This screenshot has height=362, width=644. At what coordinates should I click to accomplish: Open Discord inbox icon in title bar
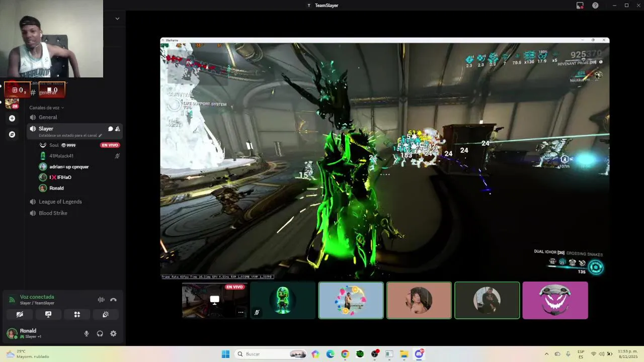580,6
